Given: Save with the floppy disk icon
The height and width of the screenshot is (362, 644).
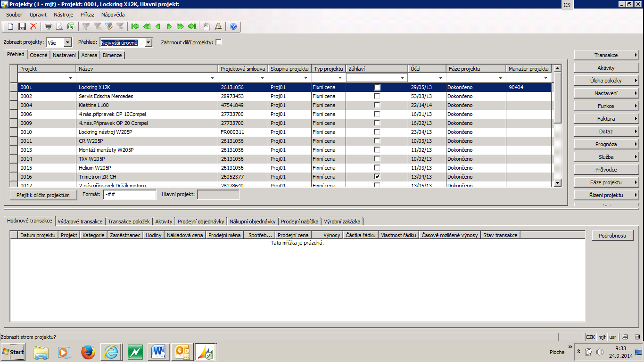Looking at the screenshot, I should 22,26.
